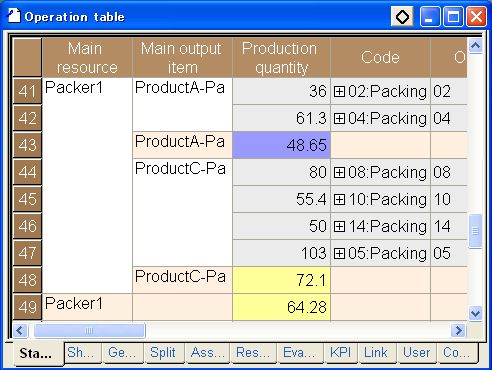Viewport: 492px width, 370px height.
Task: Expand the 14:Packing code entry
Action: (339, 226)
